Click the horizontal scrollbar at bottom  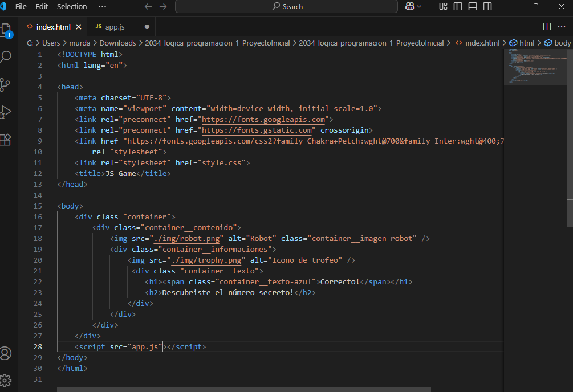tap(244, 390)
